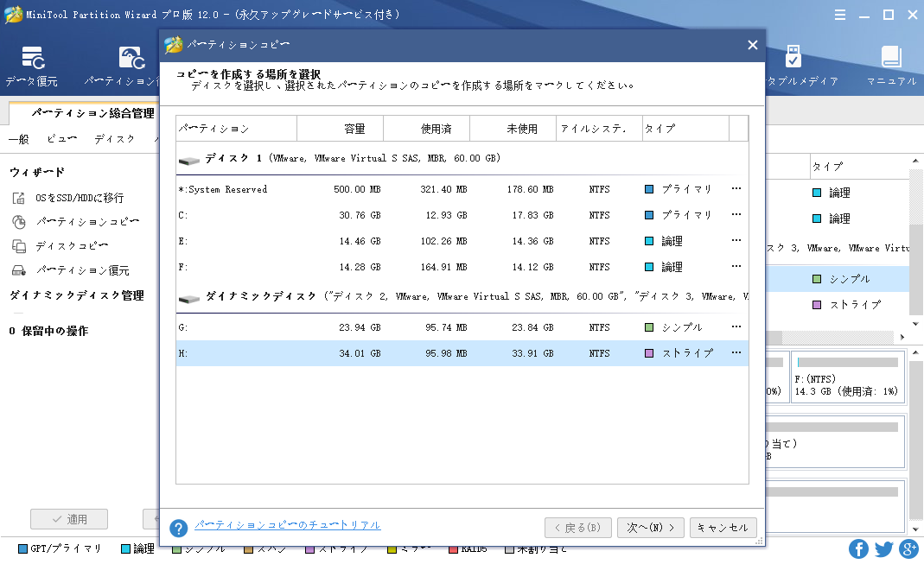The width and height of the screenshot is (924, 564).
Task: Open the partition copy tutorial link
Action: tap(287, 525)
